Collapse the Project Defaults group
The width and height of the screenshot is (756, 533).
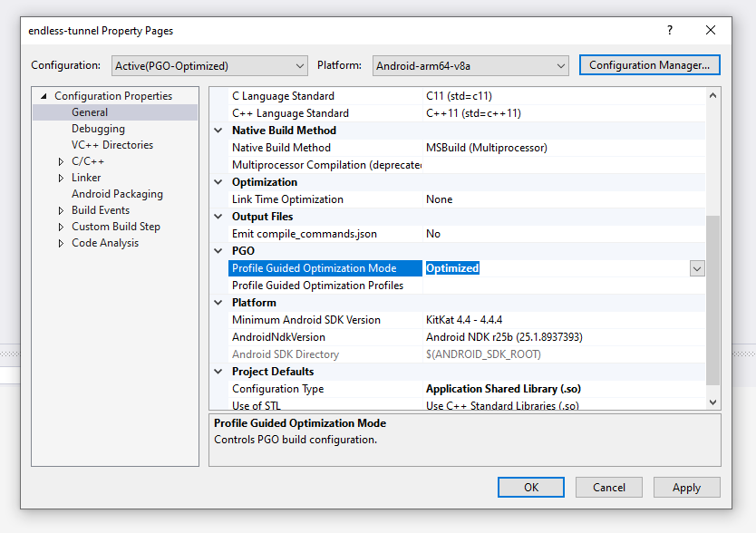point(218,371)
